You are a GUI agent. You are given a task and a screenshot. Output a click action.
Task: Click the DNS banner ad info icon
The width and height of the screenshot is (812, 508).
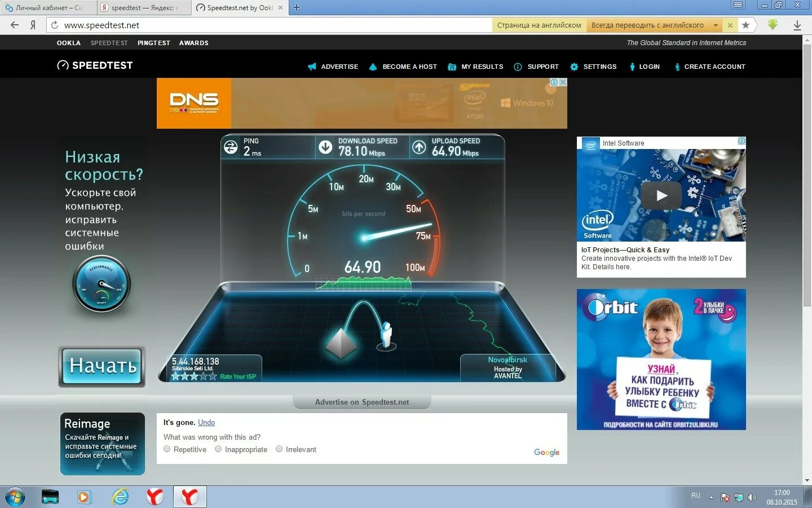[x=554, y=82]
